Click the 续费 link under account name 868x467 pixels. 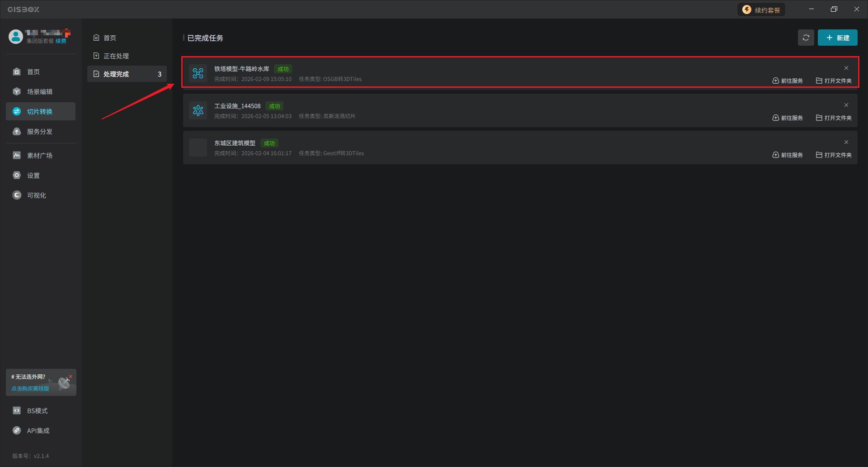(x=61, y=41)
